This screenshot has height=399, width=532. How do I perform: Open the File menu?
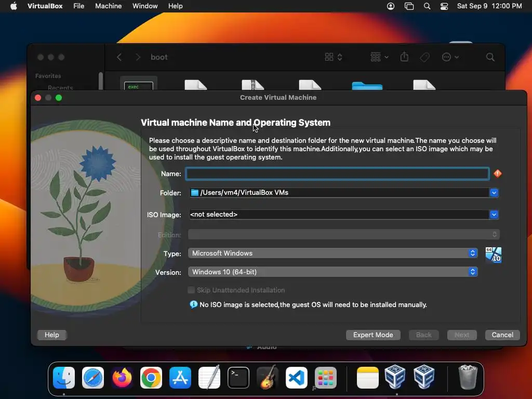pyautogui.click(x=79, y=6)
